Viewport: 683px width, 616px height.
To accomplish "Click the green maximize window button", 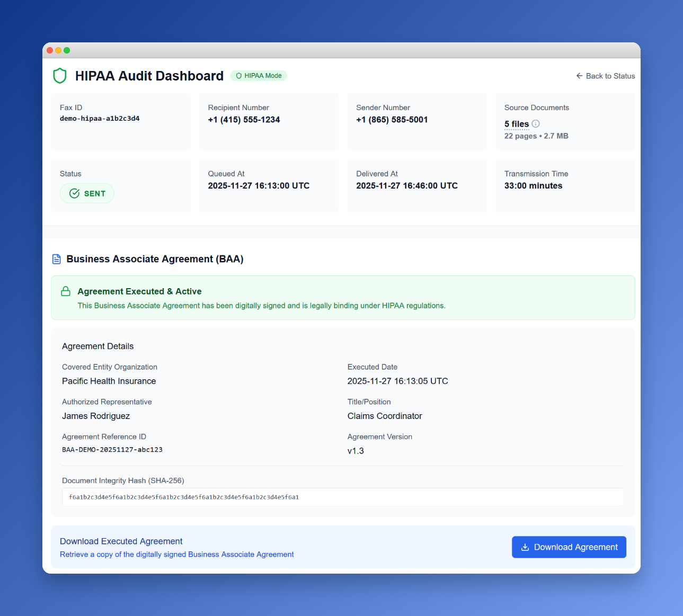I will [x=67, y=50].
